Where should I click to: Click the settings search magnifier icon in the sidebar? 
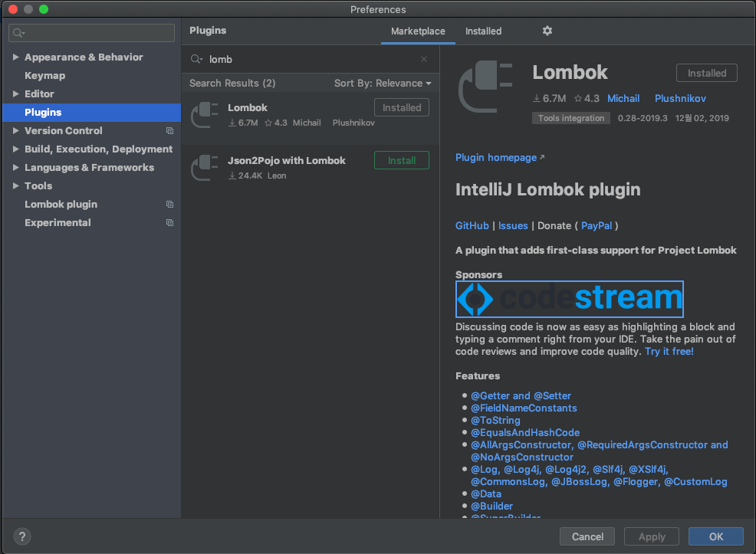(18, 33)
